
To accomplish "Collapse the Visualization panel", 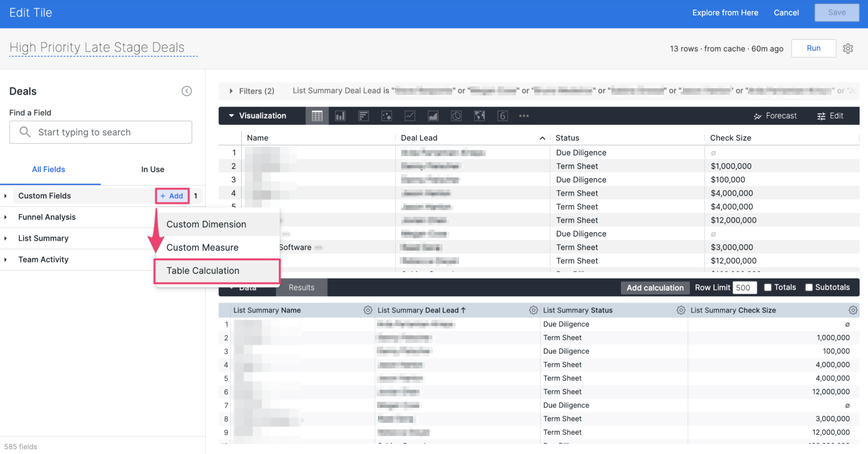I will point(231,115).
